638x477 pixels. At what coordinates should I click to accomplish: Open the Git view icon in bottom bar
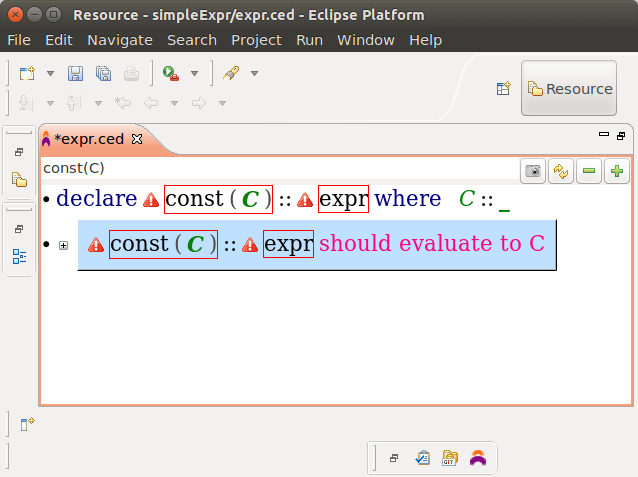click(450, 457)
